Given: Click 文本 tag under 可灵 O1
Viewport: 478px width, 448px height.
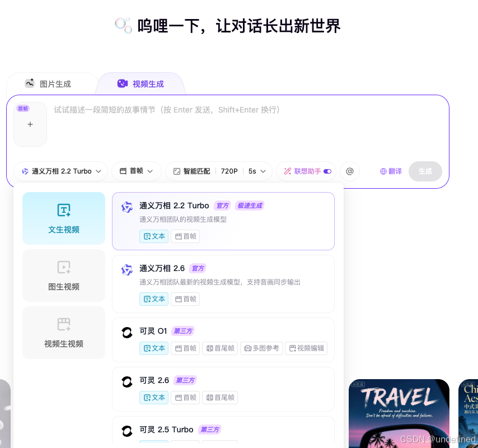Looking at the screenshot, I should click(154, 348).
